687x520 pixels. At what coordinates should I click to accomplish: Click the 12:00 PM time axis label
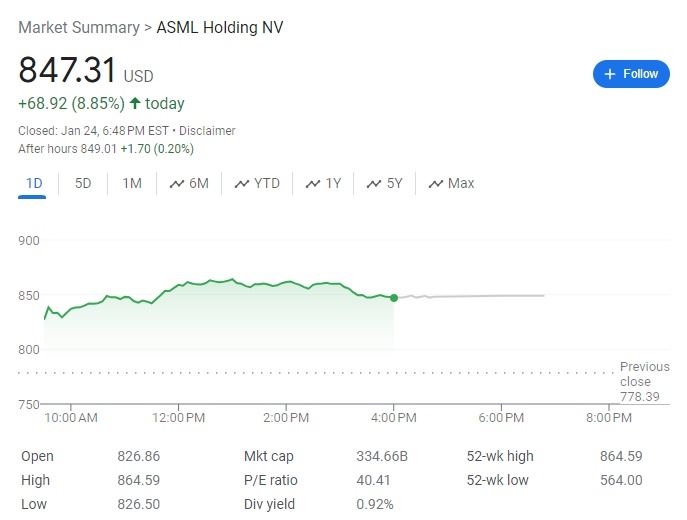pyautogui.click(x=179, y=417)
